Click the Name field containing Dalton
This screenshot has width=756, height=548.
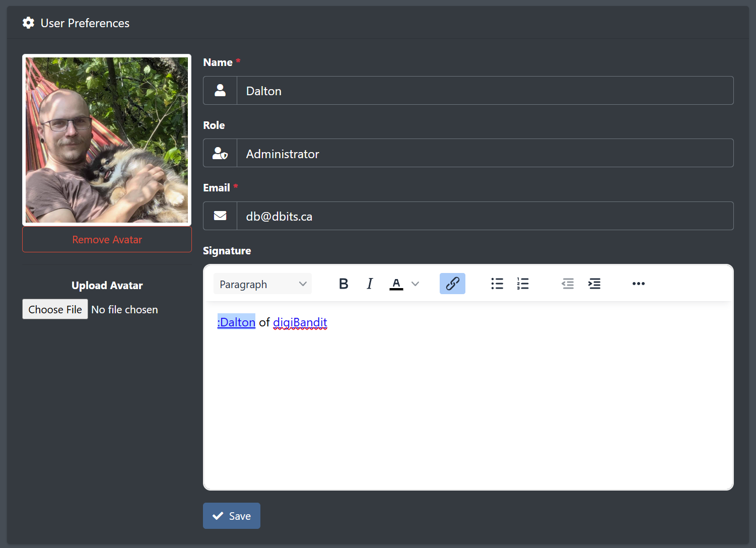click(485, 91)
